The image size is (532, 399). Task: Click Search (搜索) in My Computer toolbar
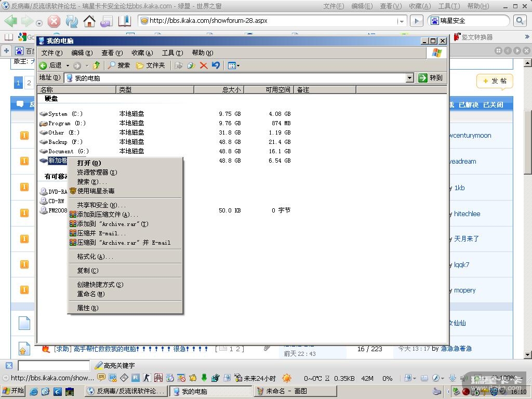pyautogui.click(x=119, y=65)
